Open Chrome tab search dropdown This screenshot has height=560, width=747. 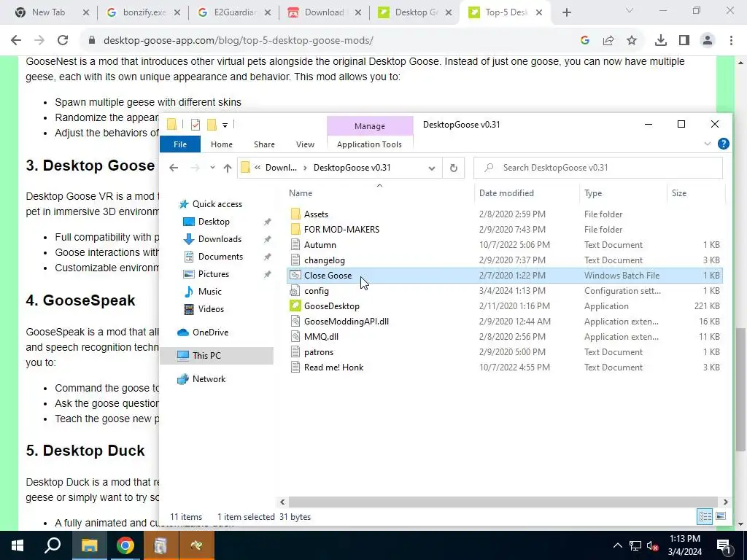click(x=630, y=12)
